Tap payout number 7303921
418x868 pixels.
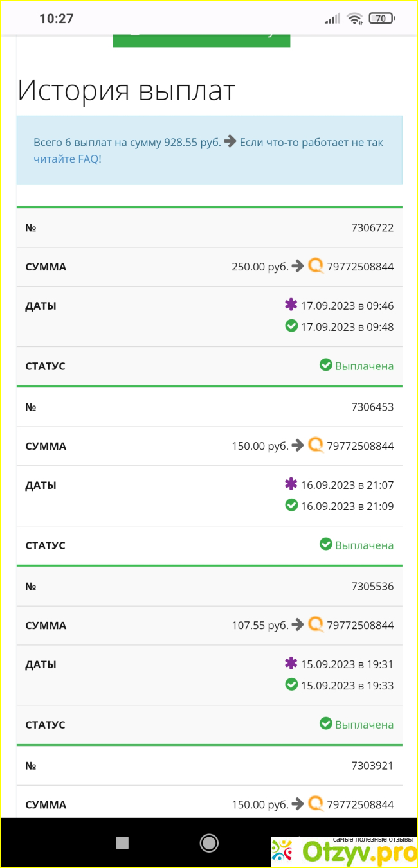pyautogui.click(x=372, y=765)
